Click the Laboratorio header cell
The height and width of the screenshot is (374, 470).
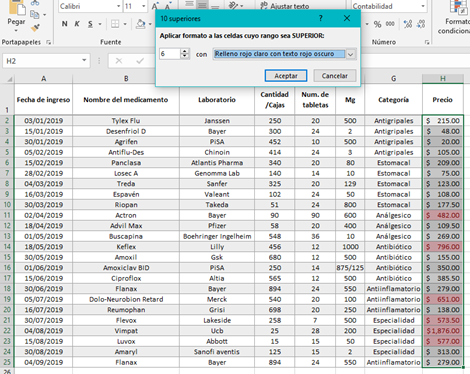point(217,100)
